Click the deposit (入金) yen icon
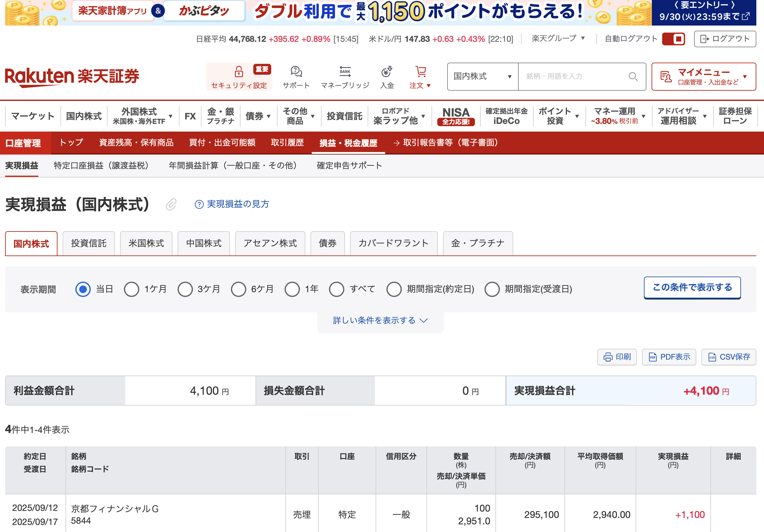 [387, 72]
